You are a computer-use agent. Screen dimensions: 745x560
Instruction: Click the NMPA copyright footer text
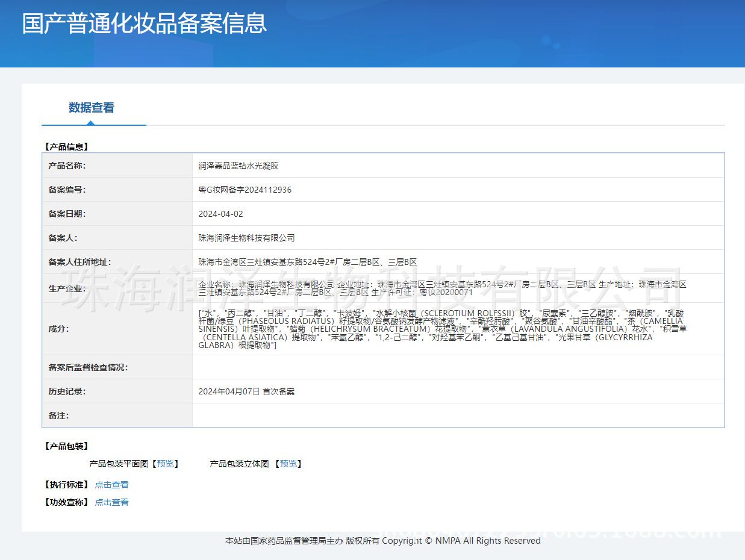(382, 541)
